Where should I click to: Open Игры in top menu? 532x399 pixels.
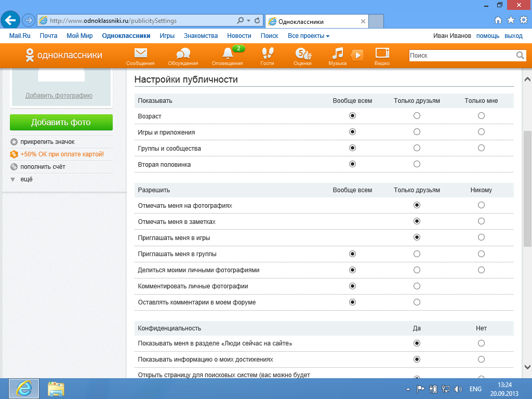(x=167, y=36)
